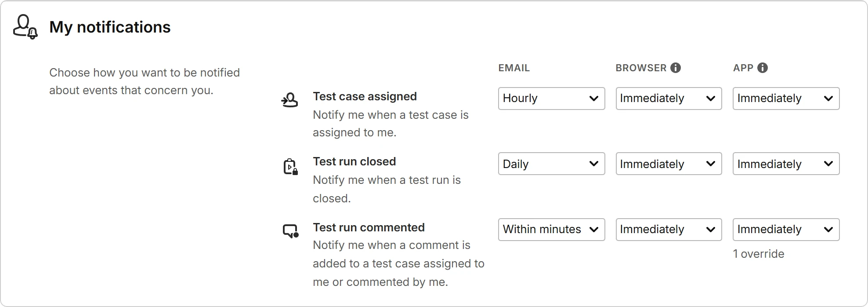
Task: Open Email dropdown showing Within minutes
Action: (x=551, y=230)
